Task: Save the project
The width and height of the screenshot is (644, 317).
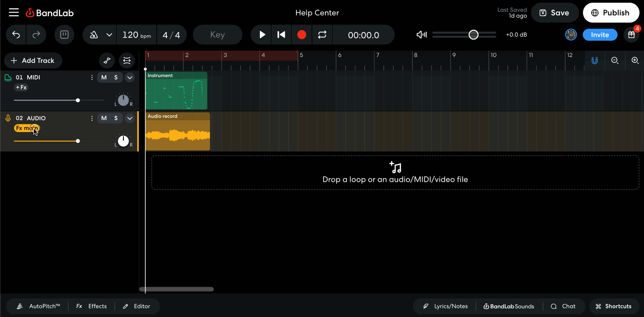Action: click(555, 13)
